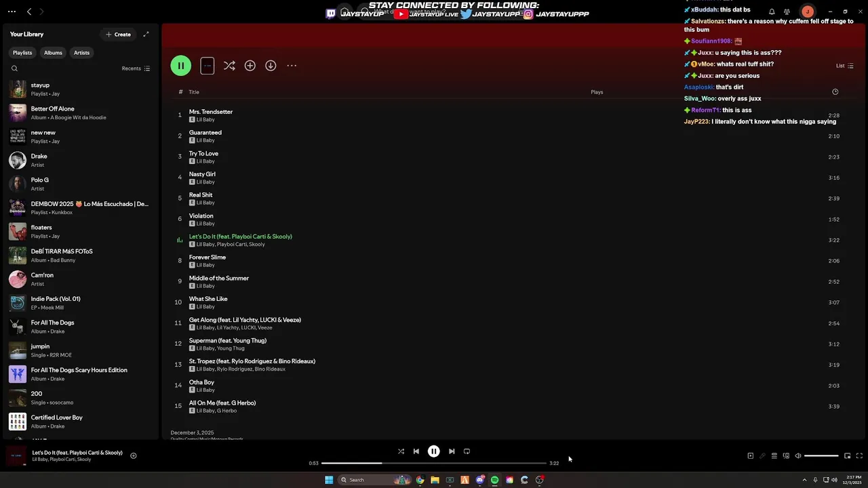Open the Drake artist page in library
Image resolution: width=868 pixels, height=488 pixels.
[80, 161]
